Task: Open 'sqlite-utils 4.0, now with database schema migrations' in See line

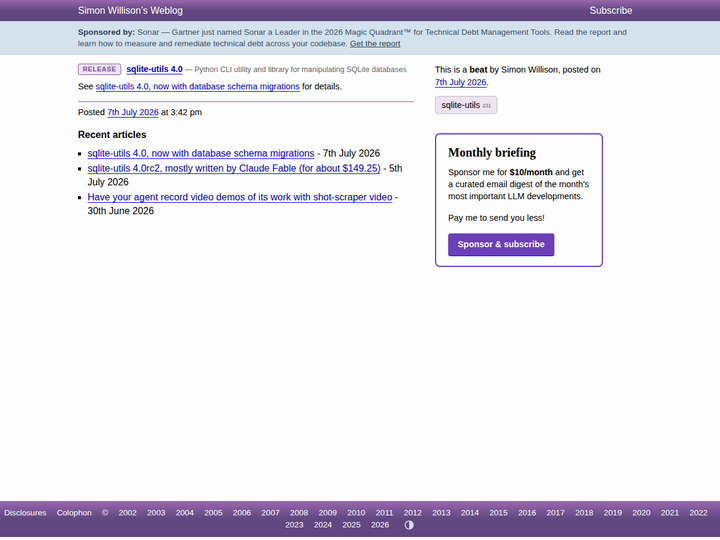Action: (x=197, y=86)
